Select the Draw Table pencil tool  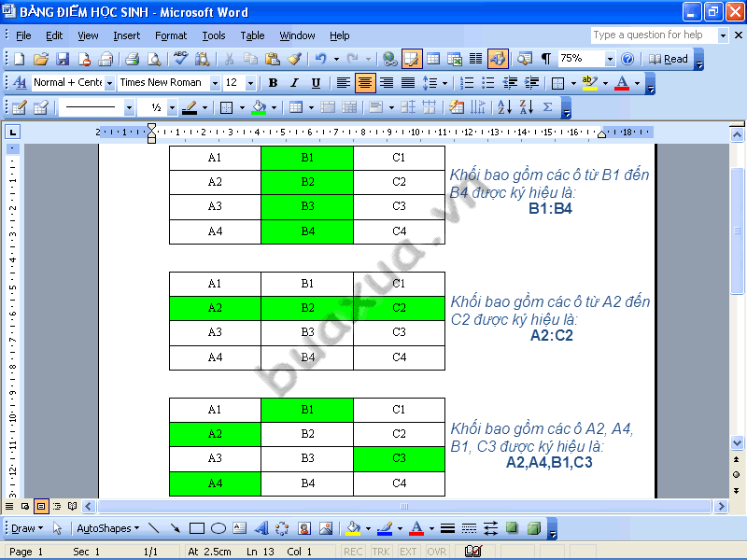click(19, 107)
